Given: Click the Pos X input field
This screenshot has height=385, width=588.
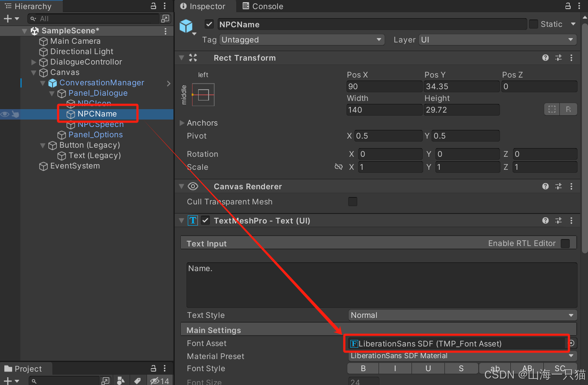Looking at the screenshot, I should coord(384,86).
